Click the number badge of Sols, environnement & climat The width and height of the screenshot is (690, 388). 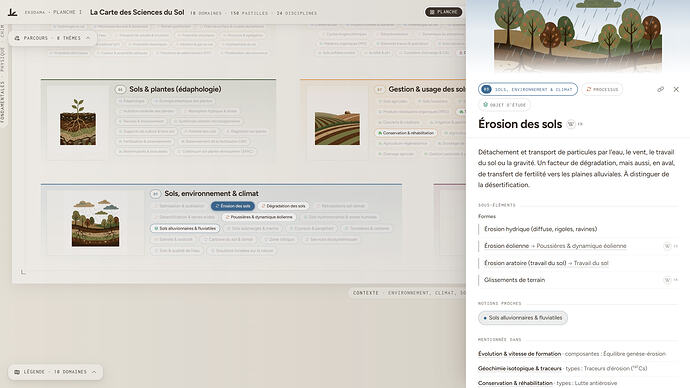tap(155, 194)
